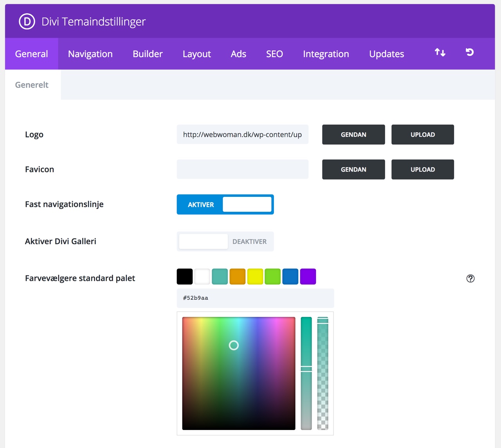Click the teal saturation slider strip
Image resolution: width=501 pixels, height=448 pixels.
(306, 373)
